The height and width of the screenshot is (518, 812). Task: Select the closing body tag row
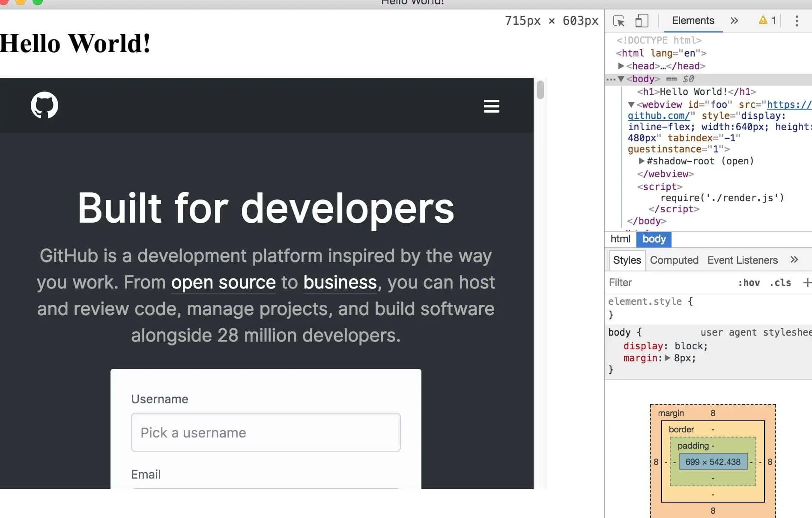(x=647, y=221)
